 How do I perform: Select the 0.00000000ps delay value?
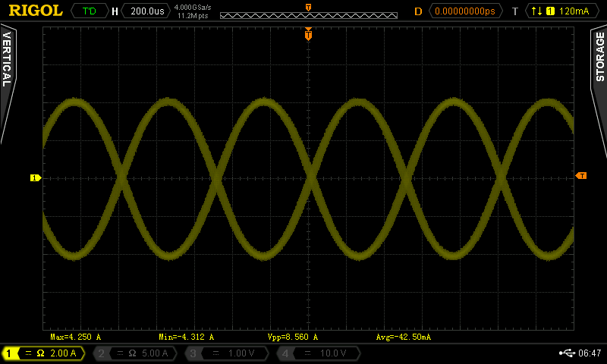coord(465,11)
